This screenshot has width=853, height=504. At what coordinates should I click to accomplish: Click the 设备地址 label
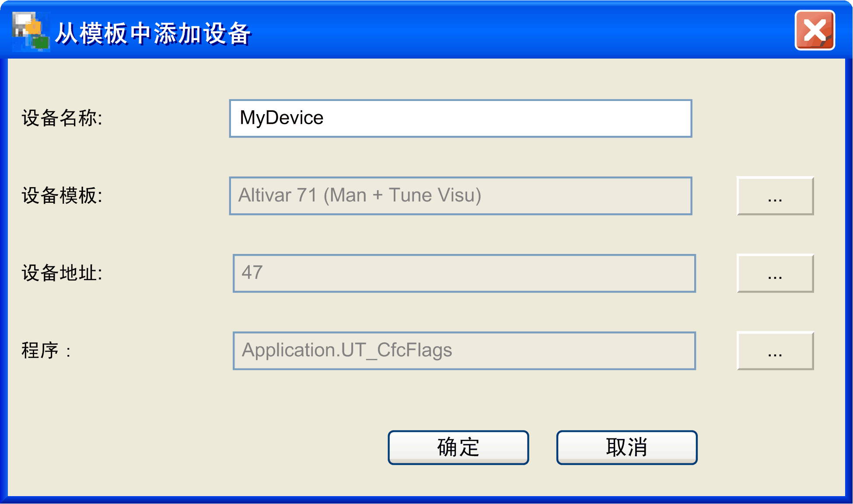(62, 273)
